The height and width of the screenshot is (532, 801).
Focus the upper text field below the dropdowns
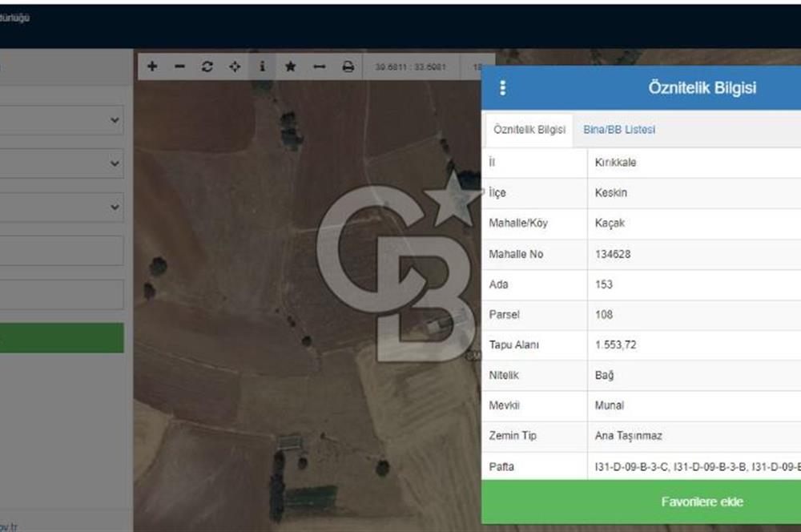(x=62, y=251)
